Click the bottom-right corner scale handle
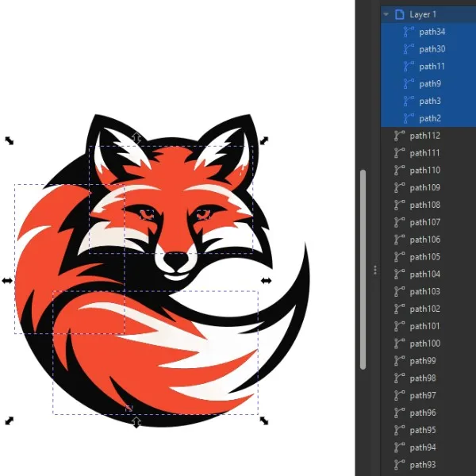The width and height of the screenshot is (476, 476). click(265, 420)
